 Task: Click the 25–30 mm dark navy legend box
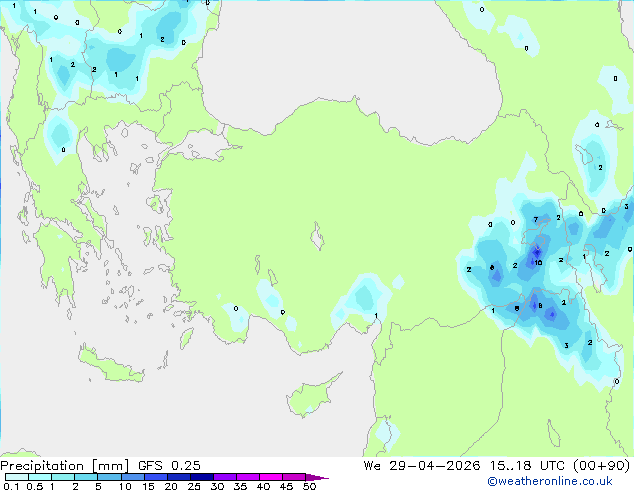pos(201,477)
